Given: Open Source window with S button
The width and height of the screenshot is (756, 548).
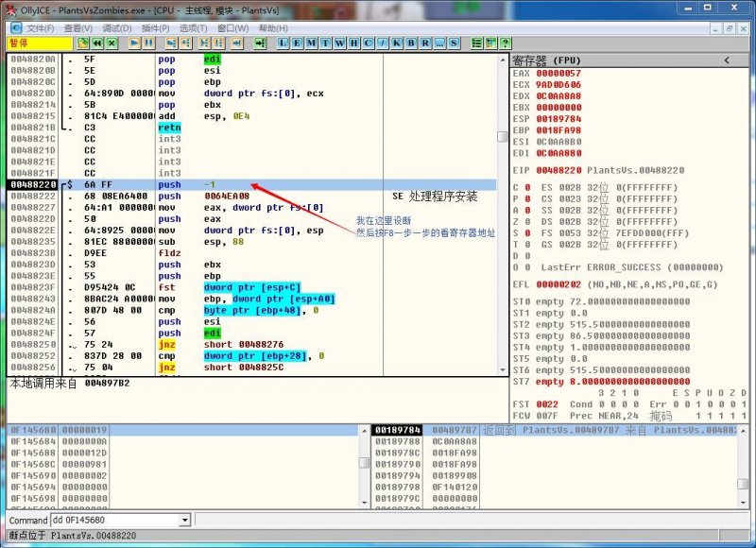Looking at the screenshot, I should coord(454,43).
